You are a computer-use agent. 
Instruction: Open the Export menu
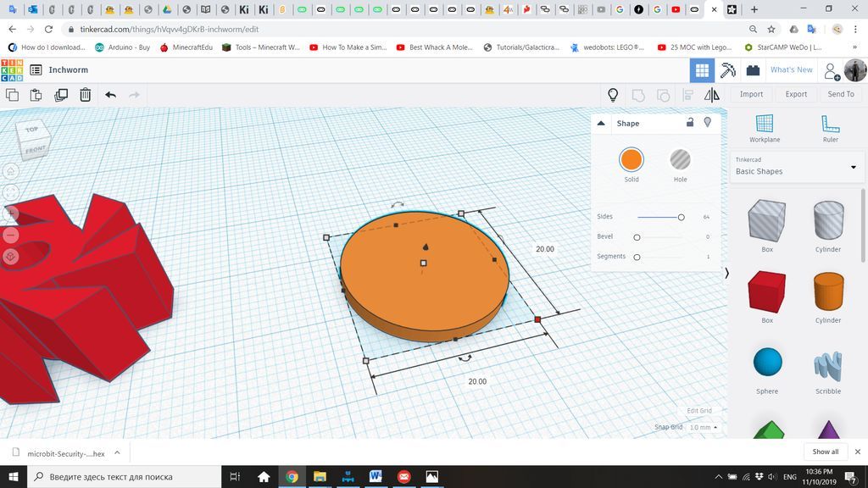coord(795,94)
